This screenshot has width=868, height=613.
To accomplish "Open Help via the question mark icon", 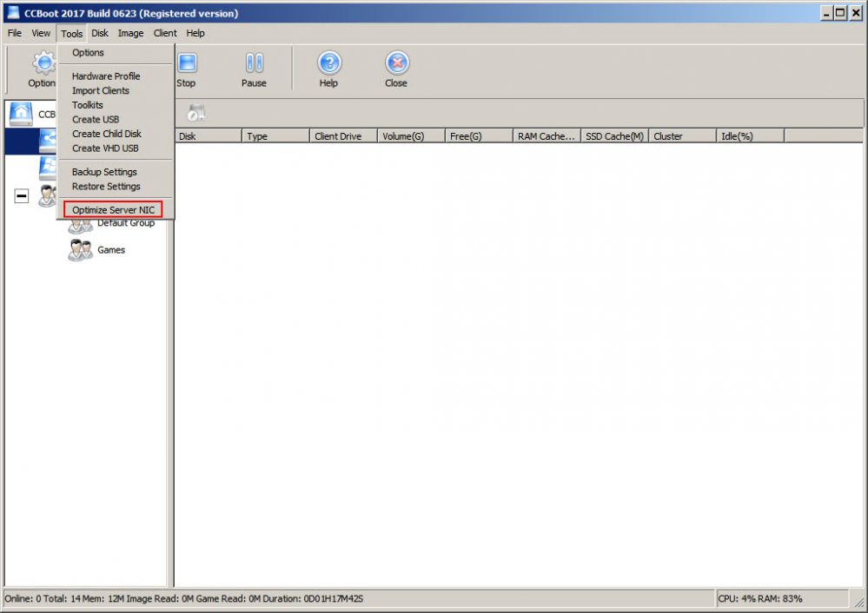I will pyautogui.click(x=329, y=63).
